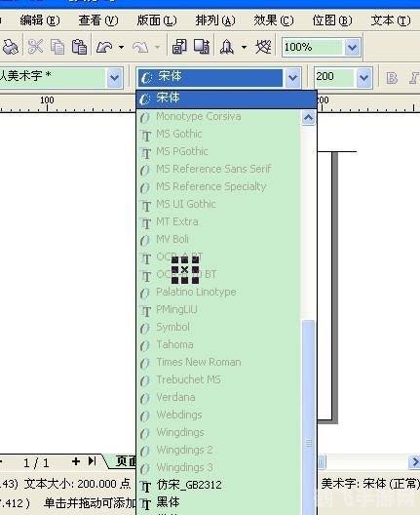Toggle Italic formatting
420x515 pixels.
click(x=413, y=78)
